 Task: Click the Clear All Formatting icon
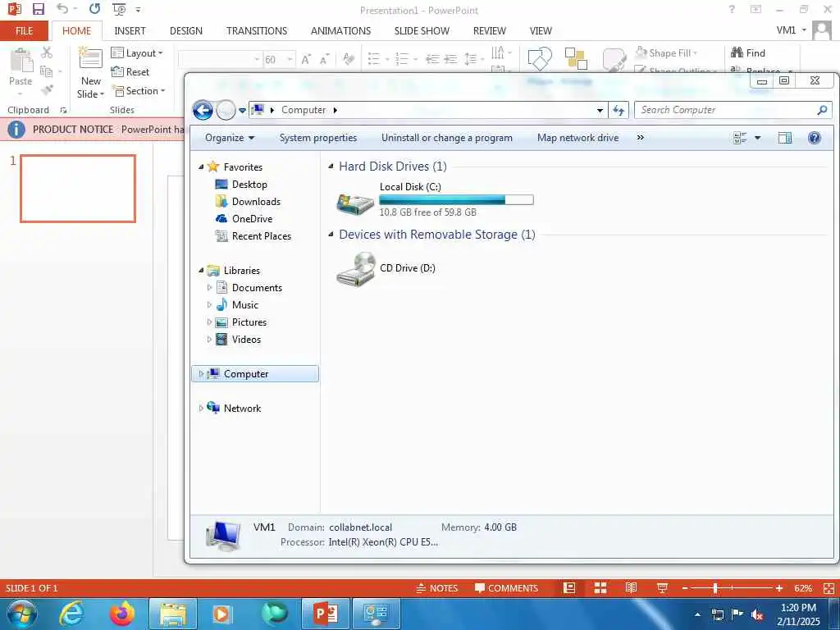[348, 59]
